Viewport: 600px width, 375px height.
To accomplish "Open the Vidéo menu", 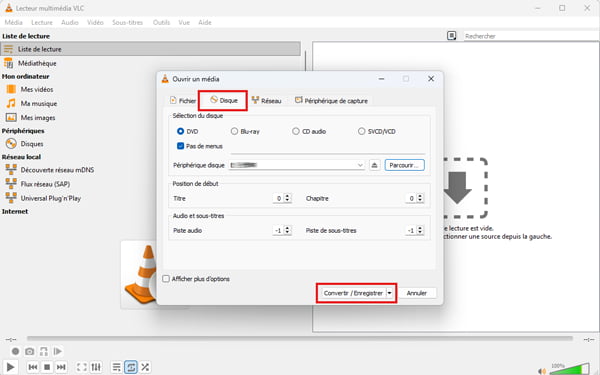I will (x=95, y=23).
